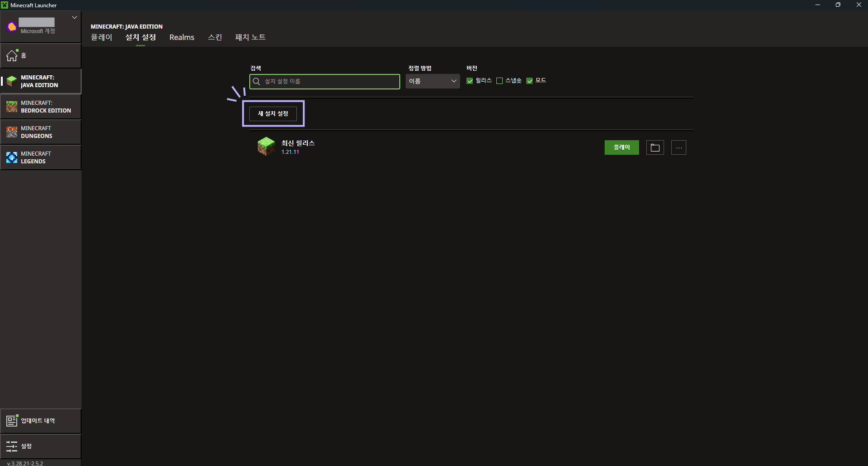Viewport: 868px width, 466px height.
Task: View the 패치 노트 tab
Action: (250, 37)
